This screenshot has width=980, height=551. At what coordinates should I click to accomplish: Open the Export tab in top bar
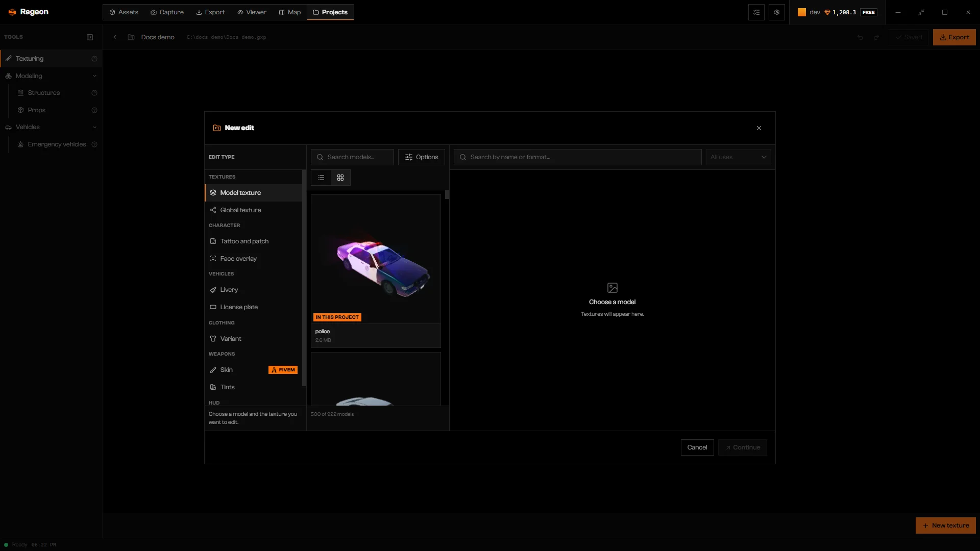(x=210, y=12)
